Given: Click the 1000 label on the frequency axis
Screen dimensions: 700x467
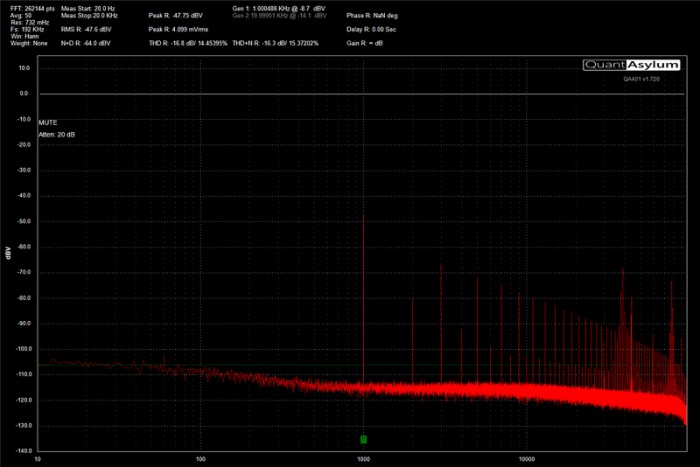Looking at the screenshot, I should tap(363, 459).
